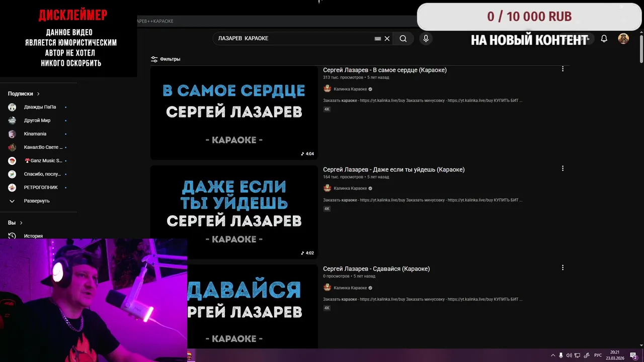
Task: Open Другой Мир channel avatar
Action: click(12, 120)
